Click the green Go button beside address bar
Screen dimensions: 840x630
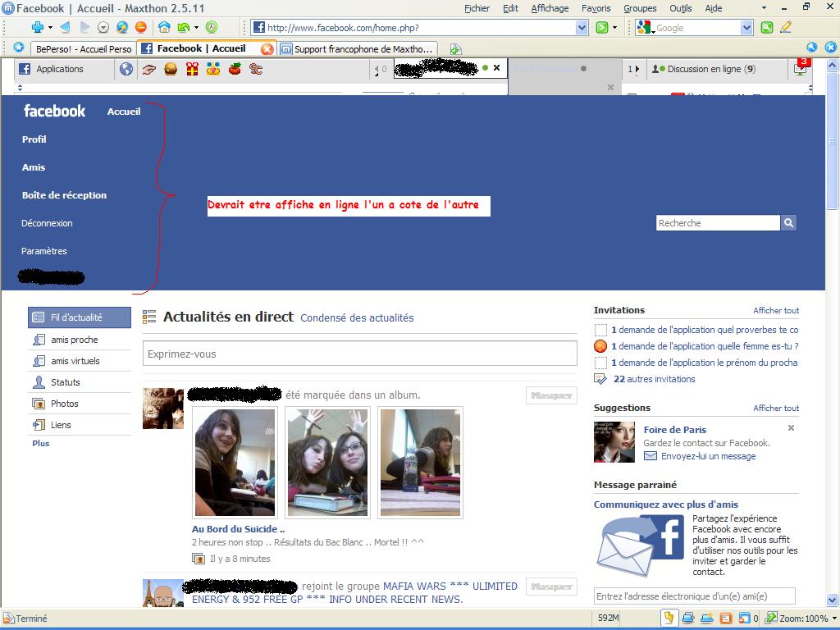pos(602,27)
